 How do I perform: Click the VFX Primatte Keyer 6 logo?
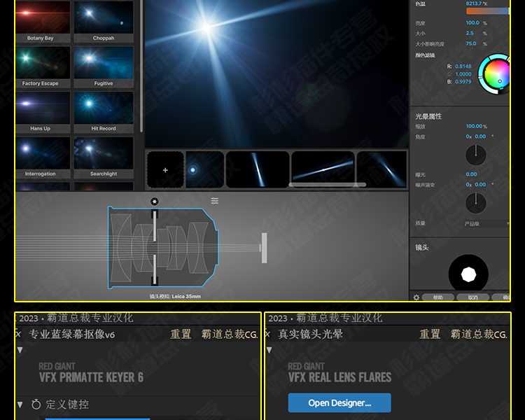coord(91,373)
